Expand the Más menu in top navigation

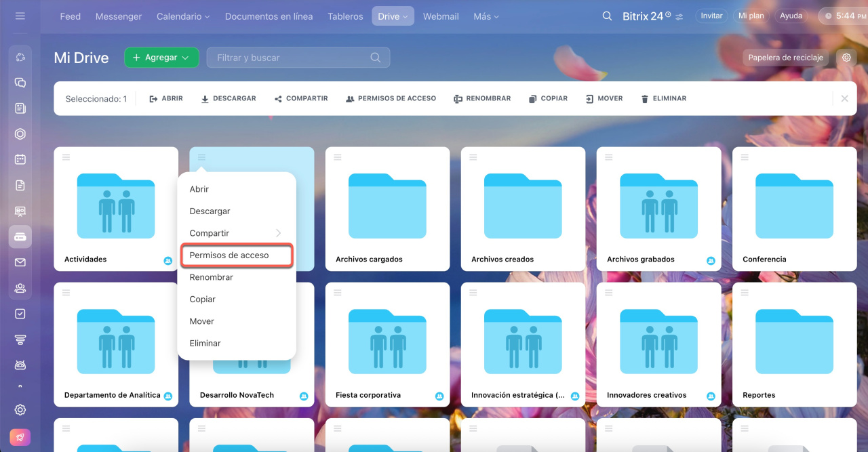(486, 16)
